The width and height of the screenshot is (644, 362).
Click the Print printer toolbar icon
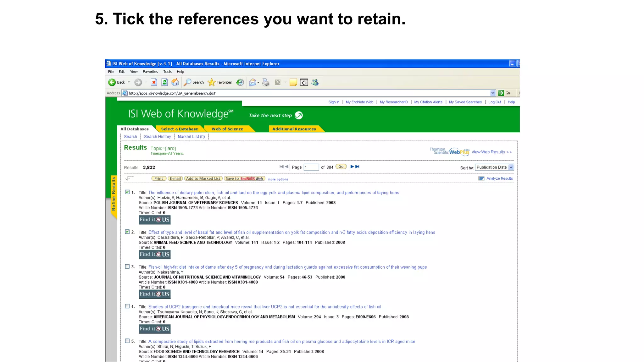click(266, 82)
